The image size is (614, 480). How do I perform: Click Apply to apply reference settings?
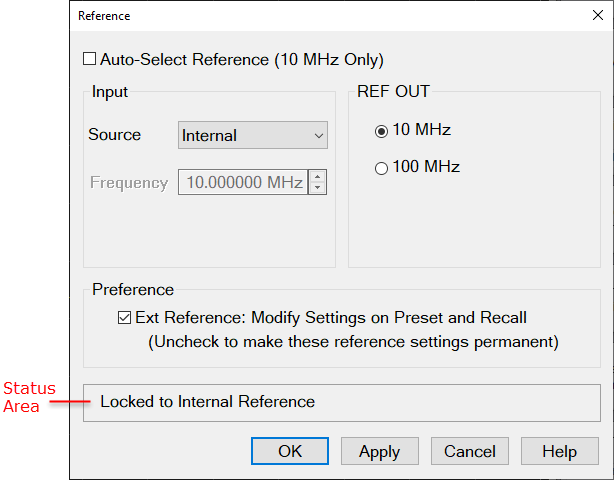[379, 451]
